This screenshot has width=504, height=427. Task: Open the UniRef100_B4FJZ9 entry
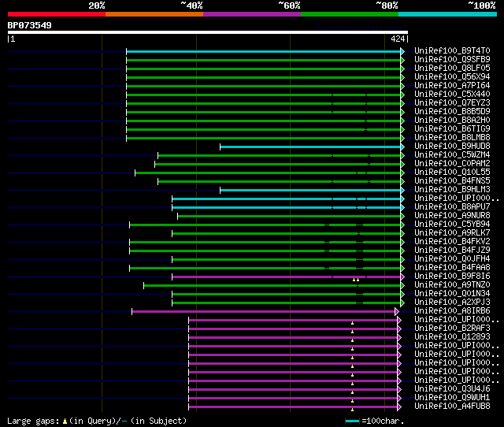pyautogui.click(x=452, y=251)
